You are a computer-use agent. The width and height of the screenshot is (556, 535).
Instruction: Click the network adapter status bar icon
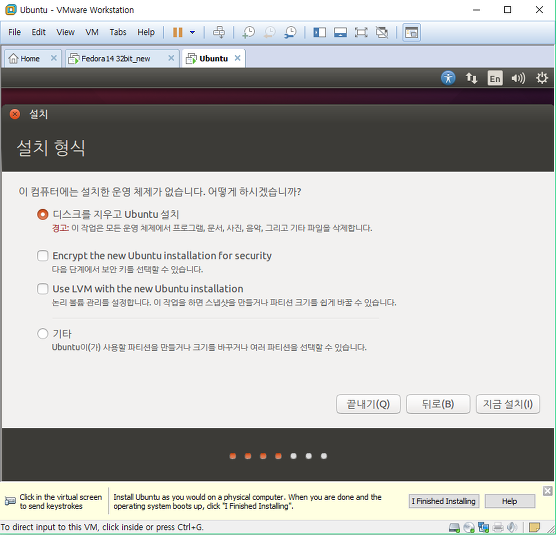click(483, 528)
